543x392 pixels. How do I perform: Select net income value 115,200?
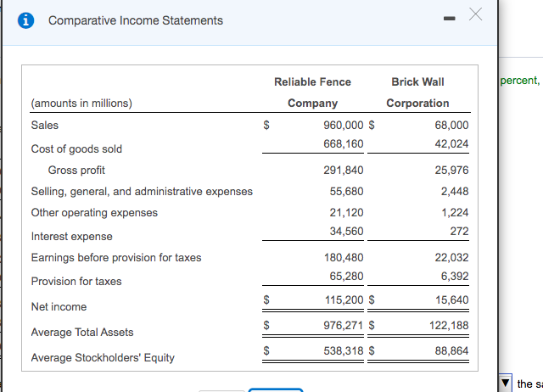(x=344, y=300)
